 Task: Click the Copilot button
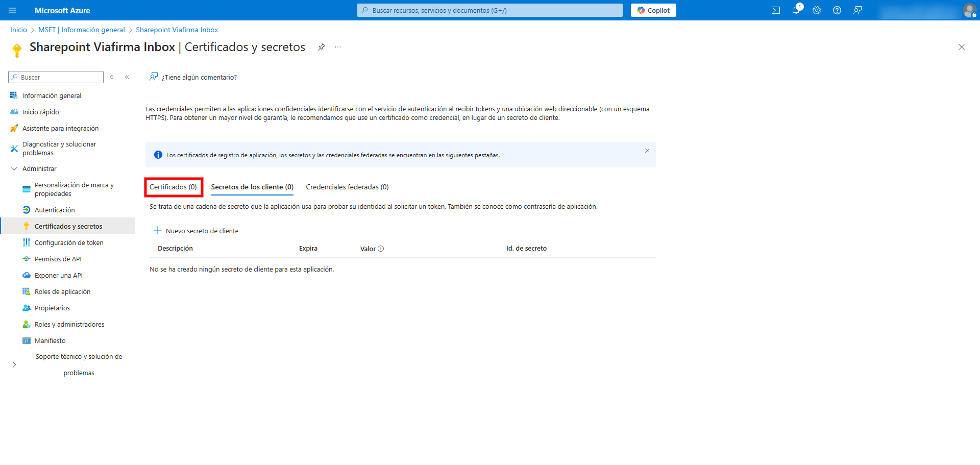tap(653, 10)
